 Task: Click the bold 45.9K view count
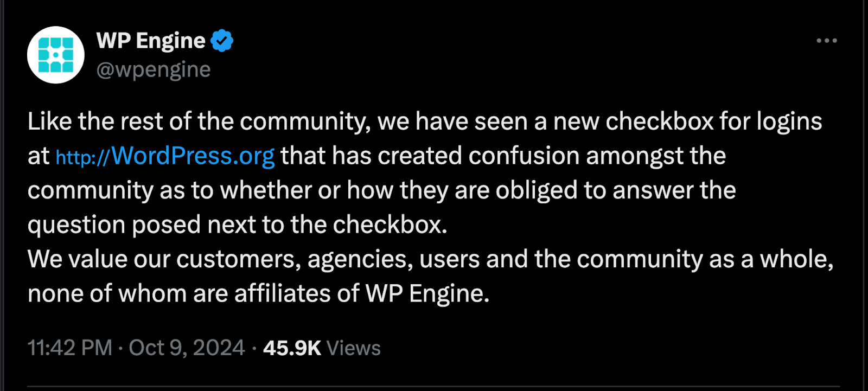[x=292, y=348]
